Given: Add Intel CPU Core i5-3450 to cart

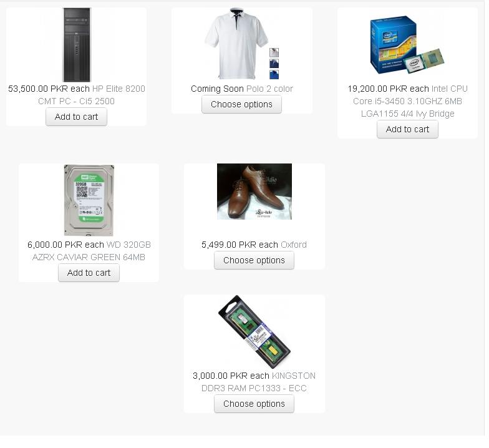Looking at the screenshot, I should pos(408,129).
